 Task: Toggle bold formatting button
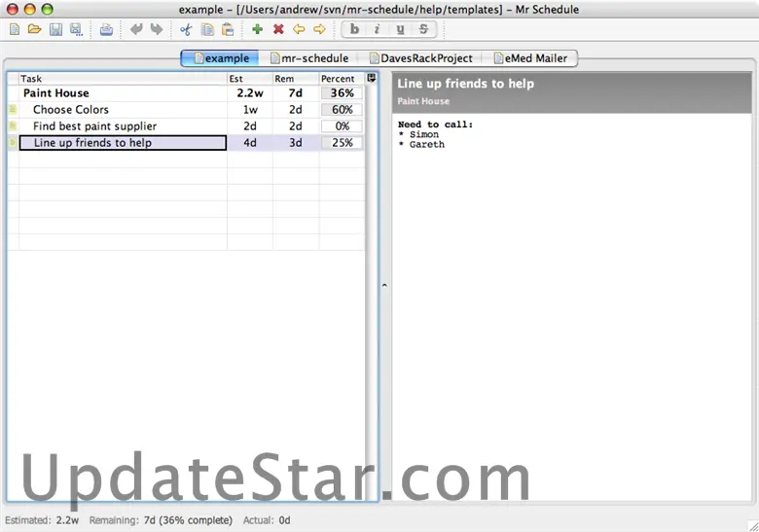pos(354,29)
